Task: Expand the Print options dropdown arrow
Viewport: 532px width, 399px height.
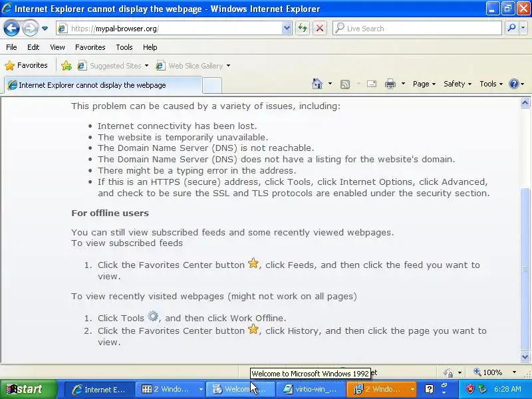Action: tap(403, 84)
